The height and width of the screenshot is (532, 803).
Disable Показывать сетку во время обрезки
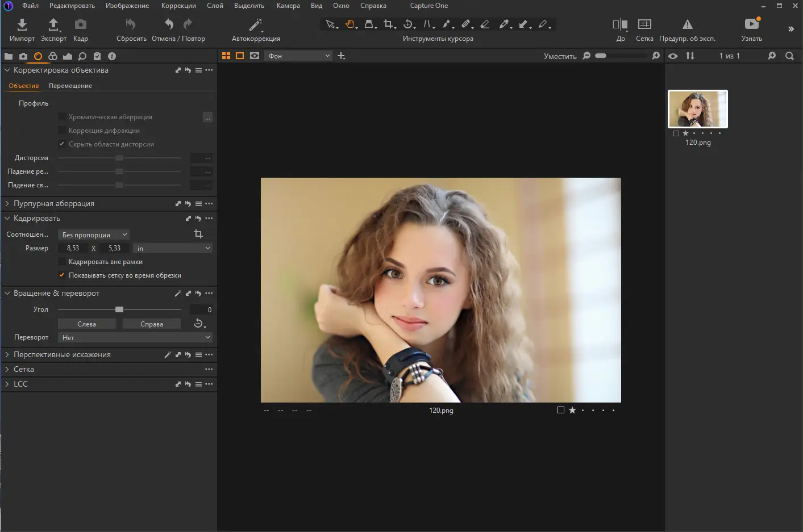click(61, 275)
